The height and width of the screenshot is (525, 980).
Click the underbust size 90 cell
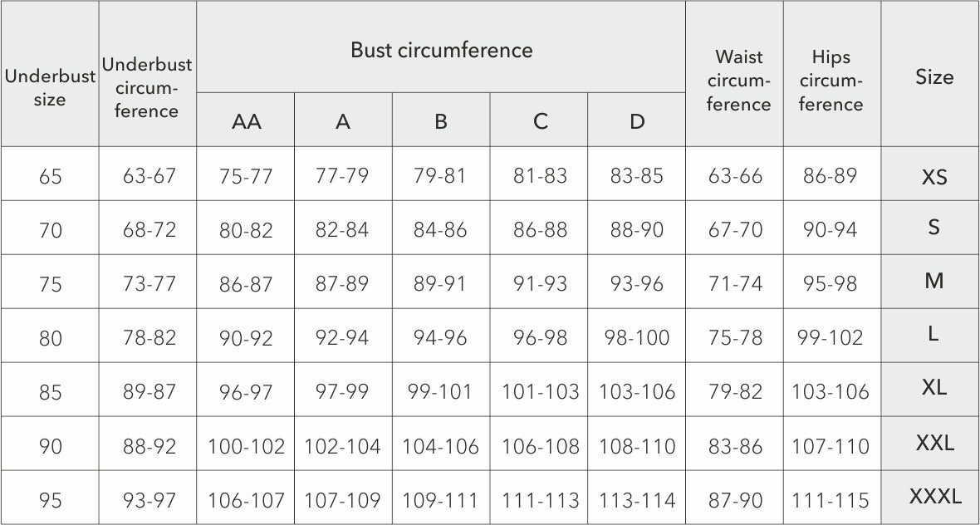(x=50, y=446)
